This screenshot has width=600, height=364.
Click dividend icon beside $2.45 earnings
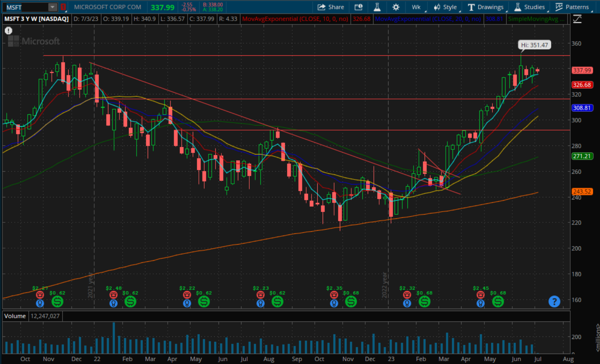click(x=498, y=302)
